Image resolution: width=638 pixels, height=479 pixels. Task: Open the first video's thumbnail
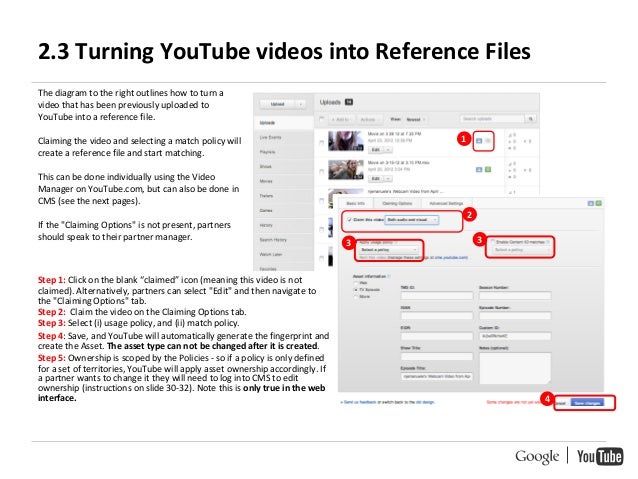click(346, 141)
